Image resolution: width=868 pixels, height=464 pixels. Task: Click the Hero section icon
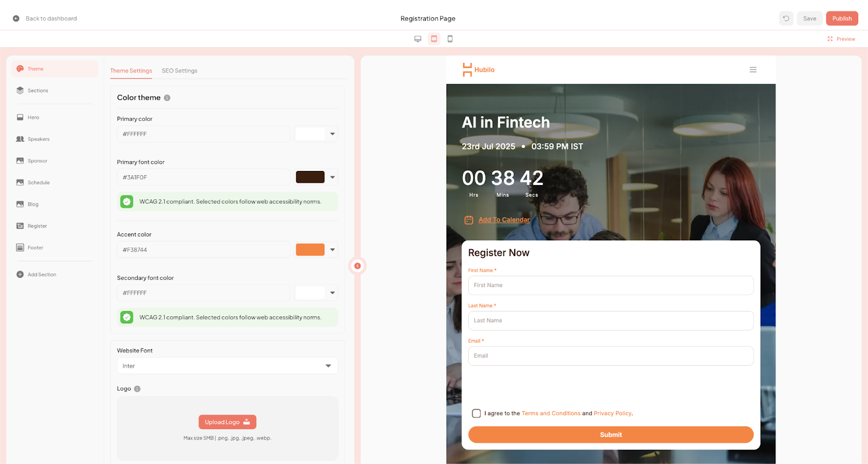20,117
